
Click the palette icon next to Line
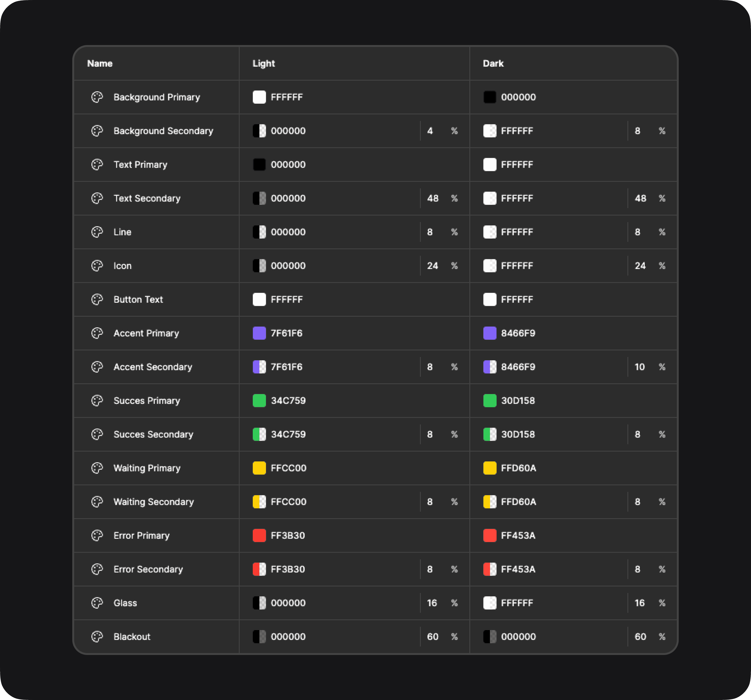[x=97, y=232]
